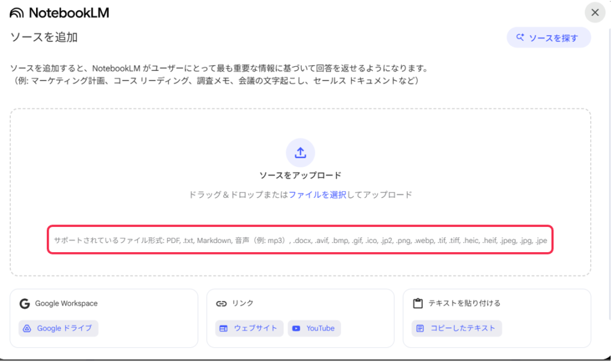Click the ソースを追加 dialog title

[x=44, y=37]
